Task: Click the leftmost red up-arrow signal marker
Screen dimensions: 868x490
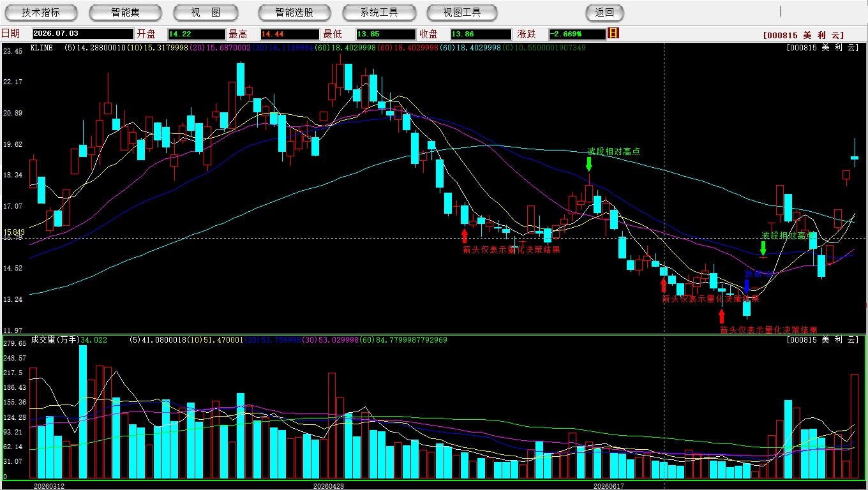Action: click(465, 235)
